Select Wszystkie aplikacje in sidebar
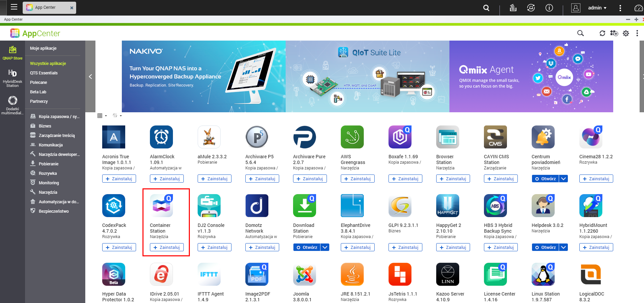The width and height of the screenshot is (644, 303). point(48,64)
